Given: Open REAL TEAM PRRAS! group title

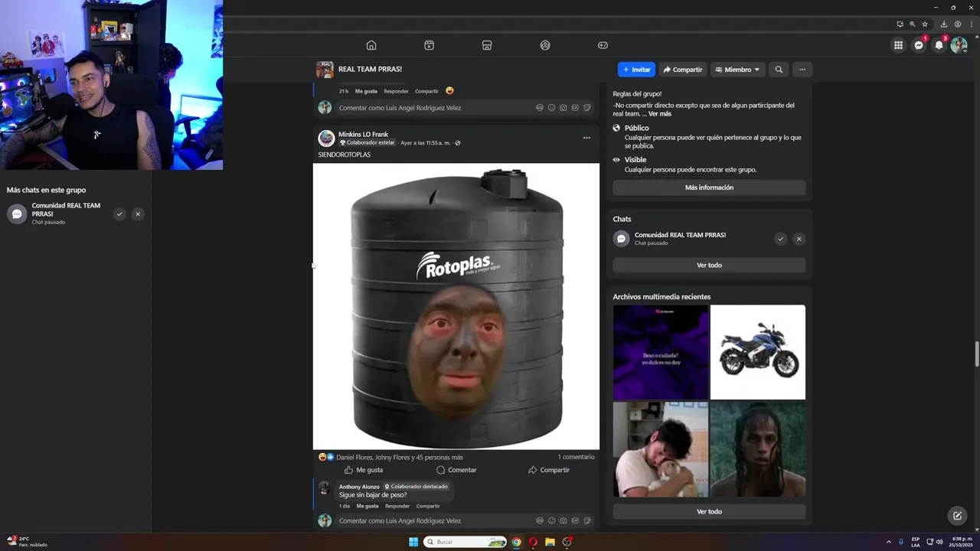Looking at the screenshot, I should point(370,69).
